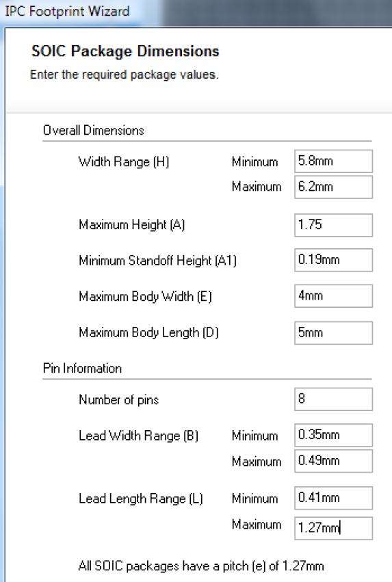
Task: Click the Maximum Body Length (D) field
Action: [333, 332]
